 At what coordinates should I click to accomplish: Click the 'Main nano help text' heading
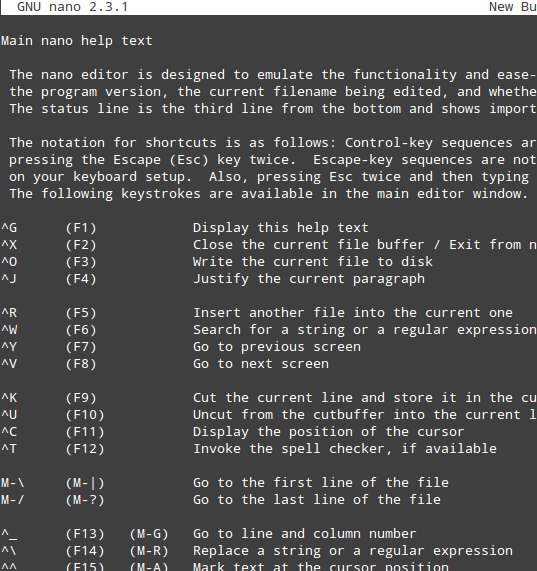[x=77, y=41]
